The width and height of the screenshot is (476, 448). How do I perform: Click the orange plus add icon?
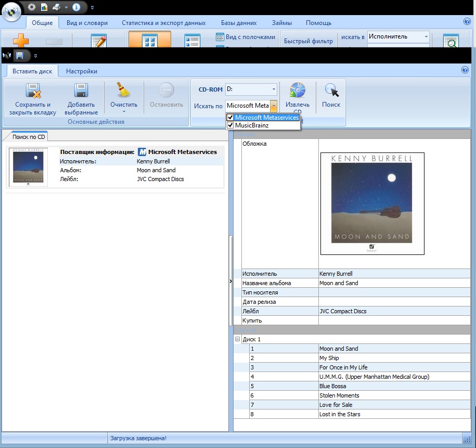[x=21, y=41]
